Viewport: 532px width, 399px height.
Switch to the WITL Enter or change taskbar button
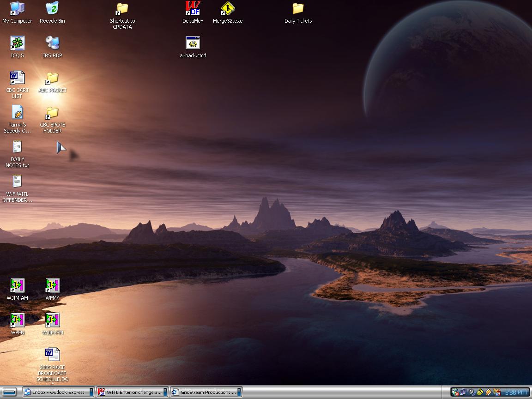(x=132, y=392)
